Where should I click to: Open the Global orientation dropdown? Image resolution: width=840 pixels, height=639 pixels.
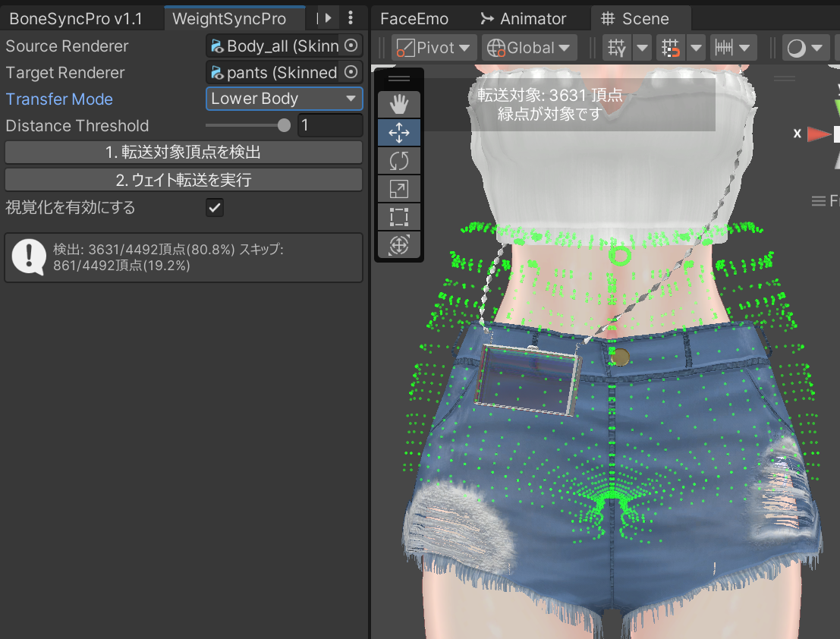pyautogui.click(x=529, y=47)
